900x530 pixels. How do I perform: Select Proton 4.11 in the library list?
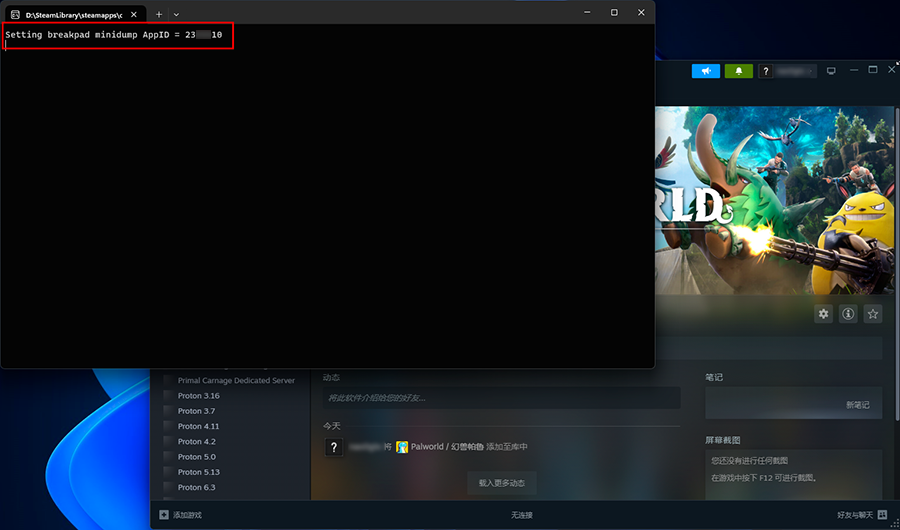199,426
